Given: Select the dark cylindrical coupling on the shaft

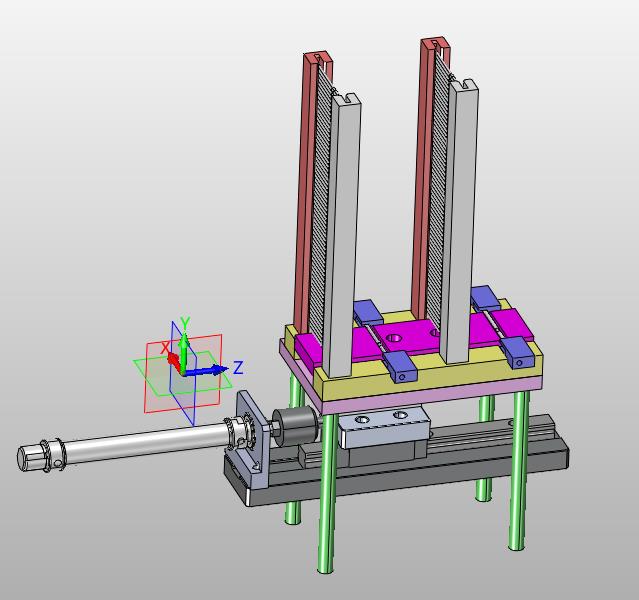Looking at the screenshot, I should (x=294, y=427).
